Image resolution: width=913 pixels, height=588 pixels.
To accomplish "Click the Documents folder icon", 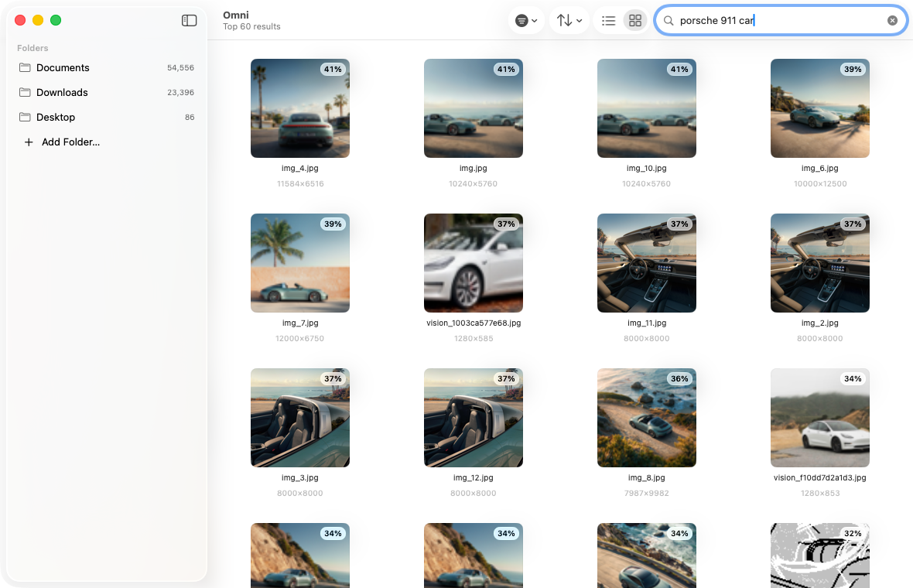I will (25, 67).
